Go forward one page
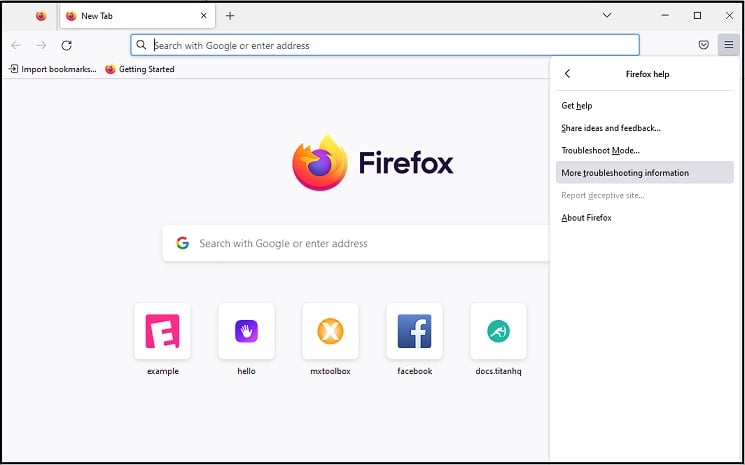Image resolution: width=745 pixels, height=465 pixels. pyautogui.click(x=41, y=45)
